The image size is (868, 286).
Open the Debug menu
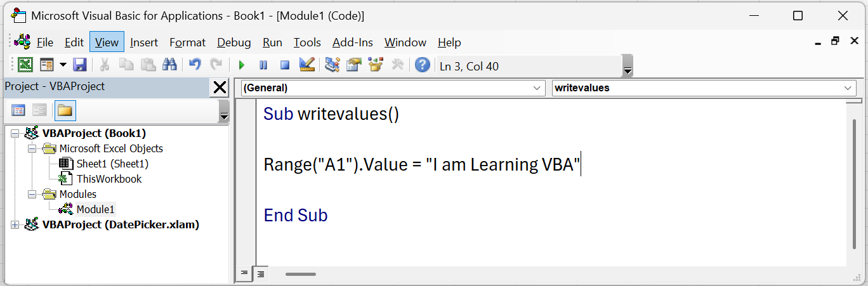[x=233, y=42]
